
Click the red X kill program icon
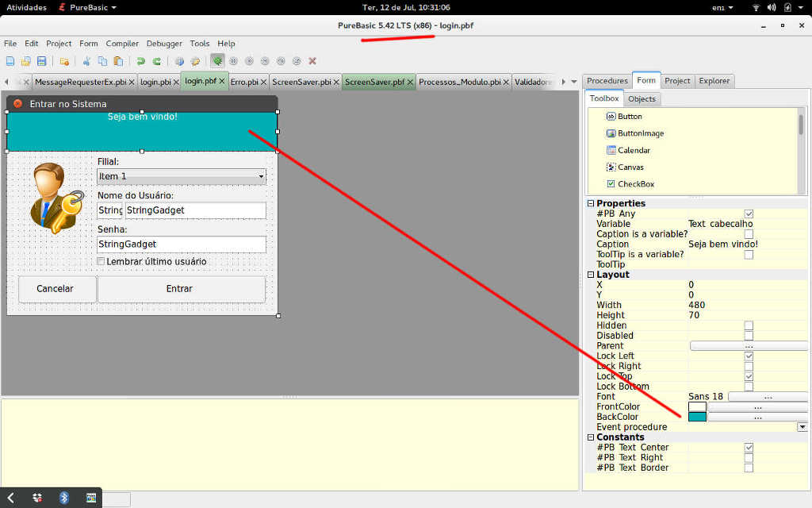coord(312,61)
